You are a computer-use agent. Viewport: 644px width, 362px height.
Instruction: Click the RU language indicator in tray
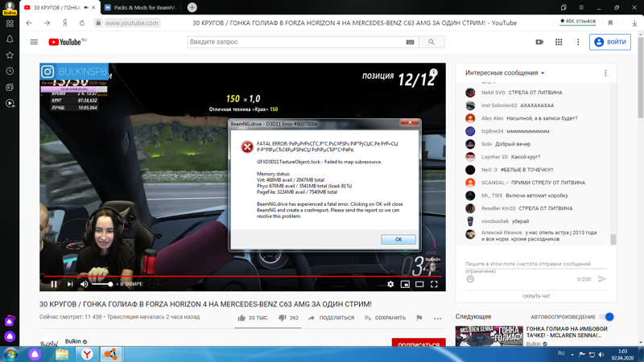pos(561,353)
